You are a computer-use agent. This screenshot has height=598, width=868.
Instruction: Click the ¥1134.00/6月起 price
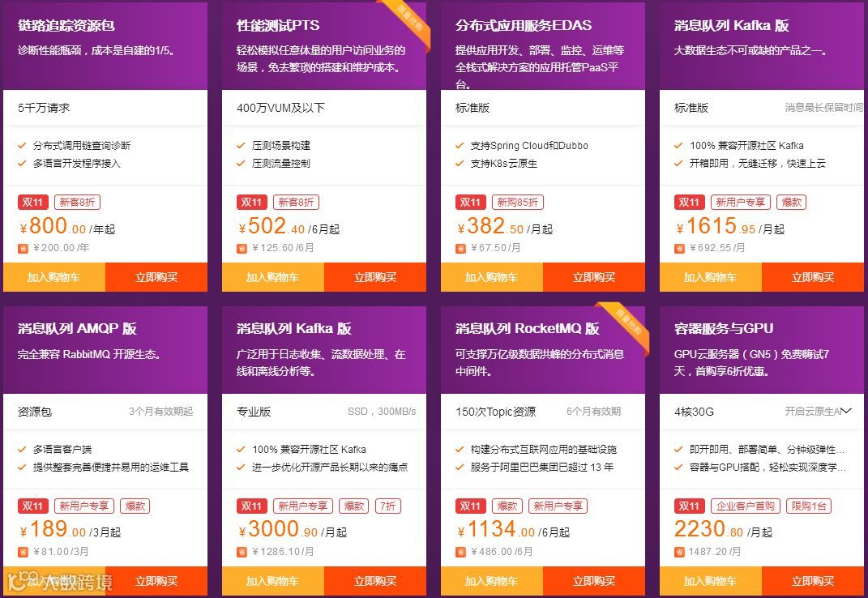[x=512, y=530]
